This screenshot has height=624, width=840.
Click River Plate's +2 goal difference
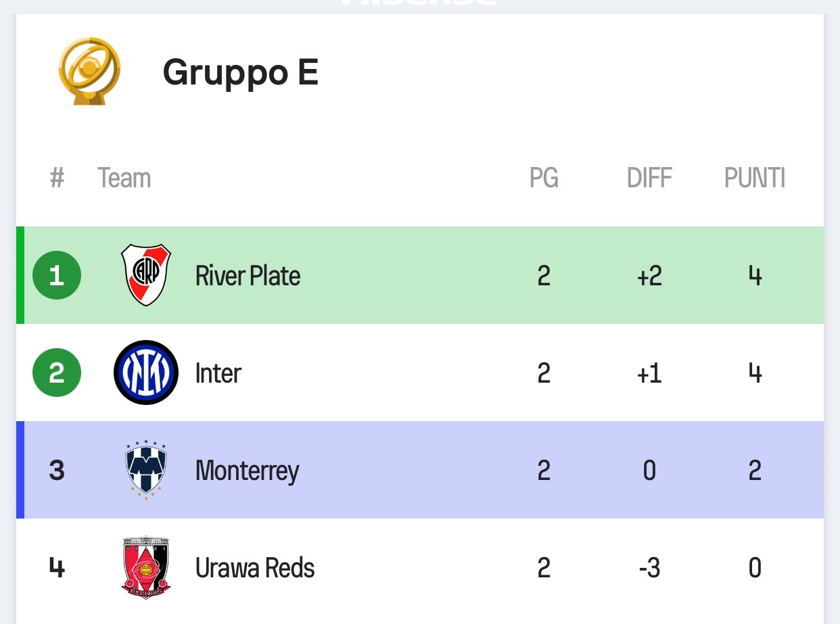click(649, 276)
